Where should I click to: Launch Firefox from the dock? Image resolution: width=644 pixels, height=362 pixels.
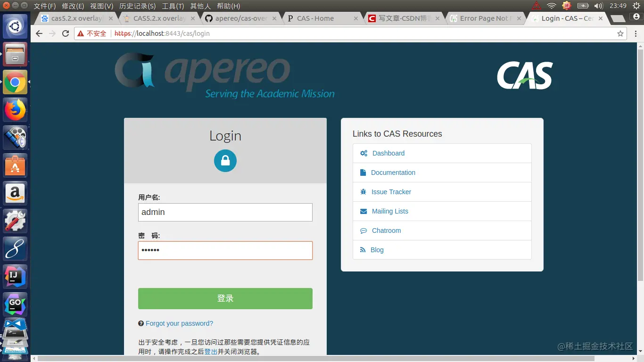coord(16,110)
